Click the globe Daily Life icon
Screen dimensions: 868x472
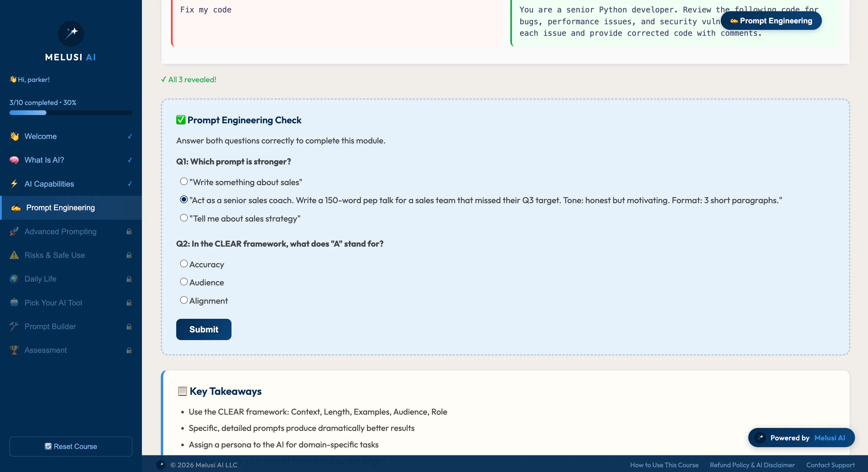14,279
